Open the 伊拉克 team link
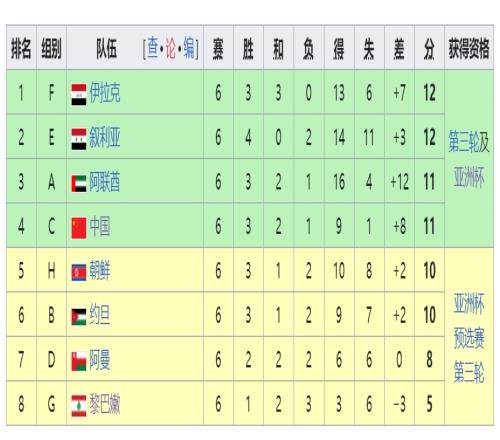 [x=105, y=93]
